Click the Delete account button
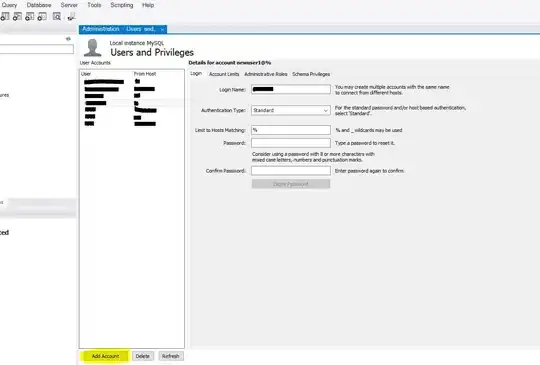Viewport: 540px width, 365px height. (x=143, y=356)
